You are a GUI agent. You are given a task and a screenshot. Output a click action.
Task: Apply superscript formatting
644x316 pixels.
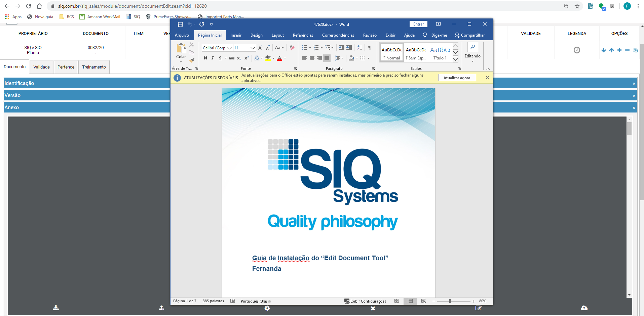(x=247, y=58)
